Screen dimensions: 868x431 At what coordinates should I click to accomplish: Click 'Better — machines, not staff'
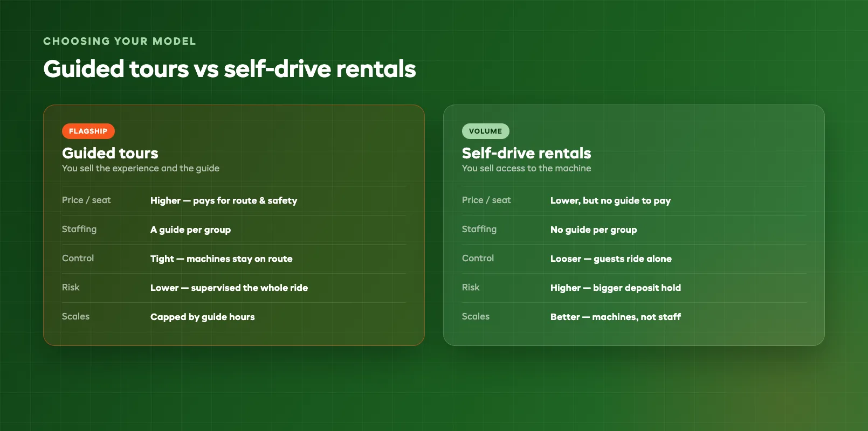coord(616,317)
